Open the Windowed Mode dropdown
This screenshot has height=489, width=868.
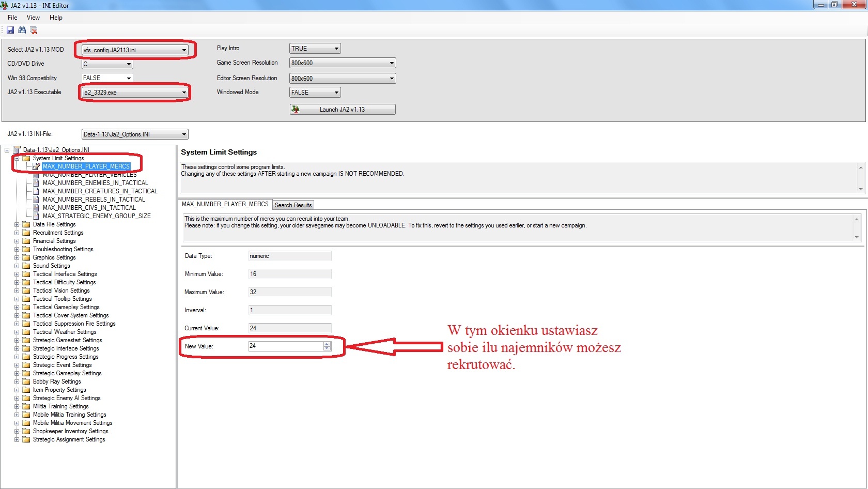point(336,93)
